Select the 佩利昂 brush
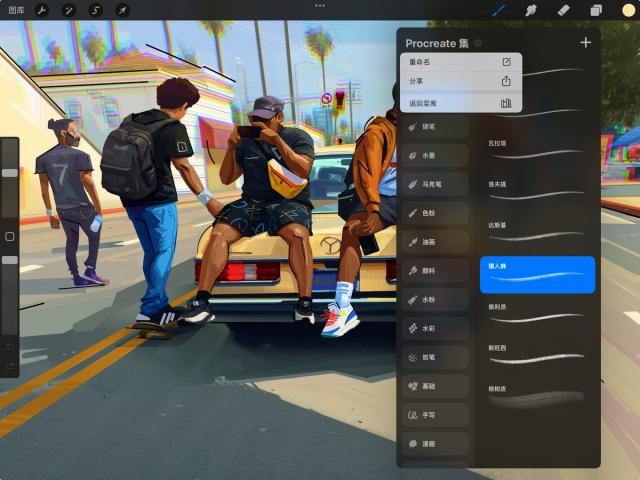640x480 pixels. point(538,315)
